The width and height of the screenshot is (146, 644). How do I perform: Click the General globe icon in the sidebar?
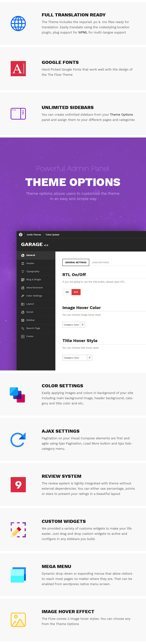click(23, 255)
